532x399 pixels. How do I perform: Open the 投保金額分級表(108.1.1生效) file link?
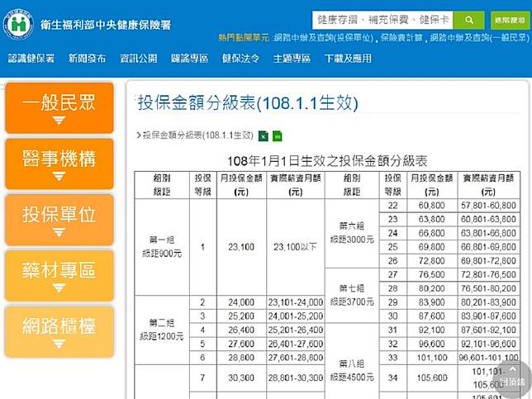tap(197, 135)
